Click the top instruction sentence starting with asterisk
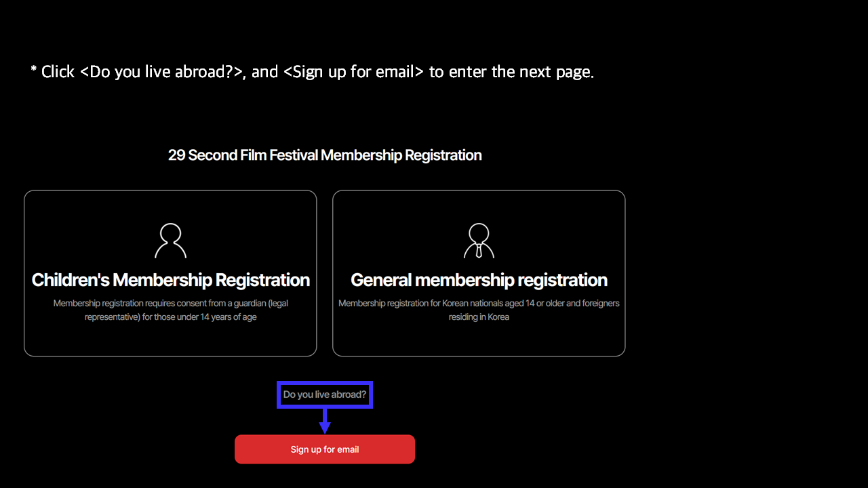Viewport: 868px width, 488px height. tap(312, 72)
